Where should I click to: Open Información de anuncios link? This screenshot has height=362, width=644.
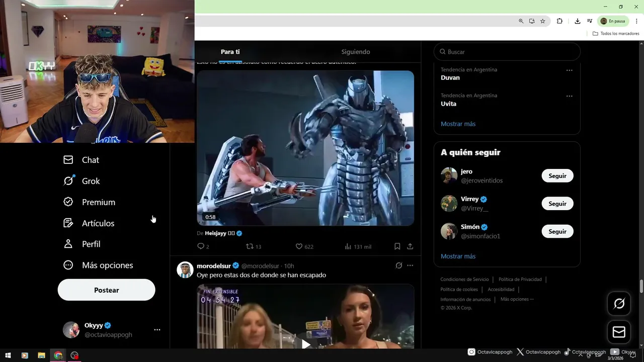tap(465, 300)
